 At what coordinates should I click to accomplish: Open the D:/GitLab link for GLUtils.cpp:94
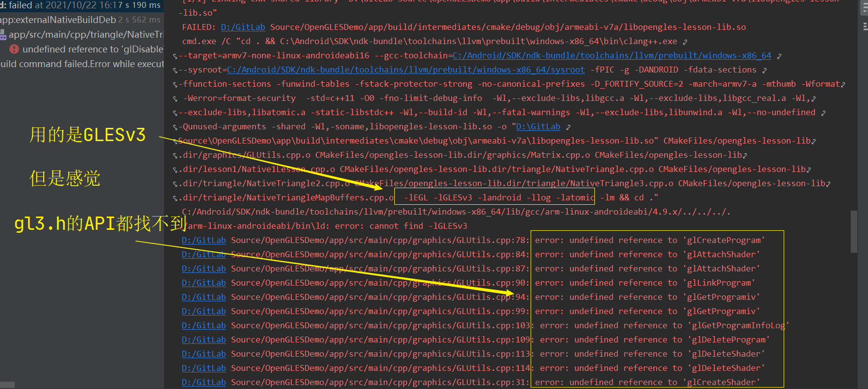click(x=204, y=297)
